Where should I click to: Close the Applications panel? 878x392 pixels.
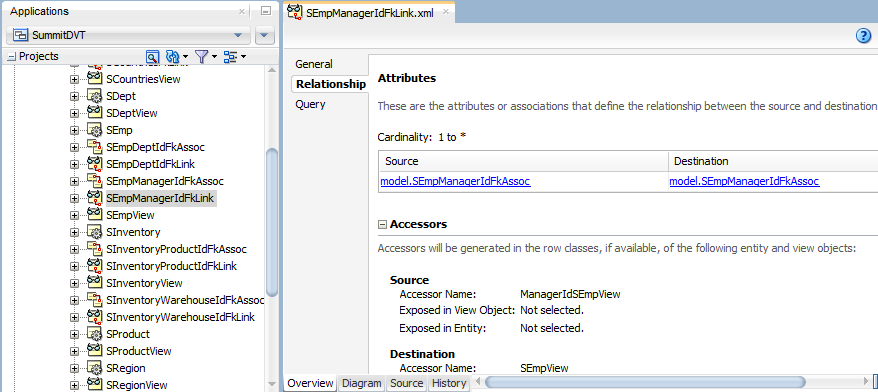tap(241, 11)
